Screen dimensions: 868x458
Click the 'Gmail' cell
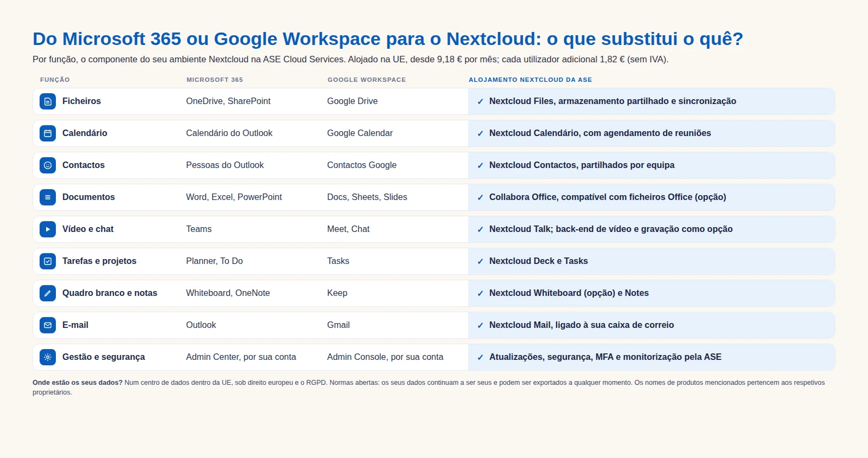(339, 325)
